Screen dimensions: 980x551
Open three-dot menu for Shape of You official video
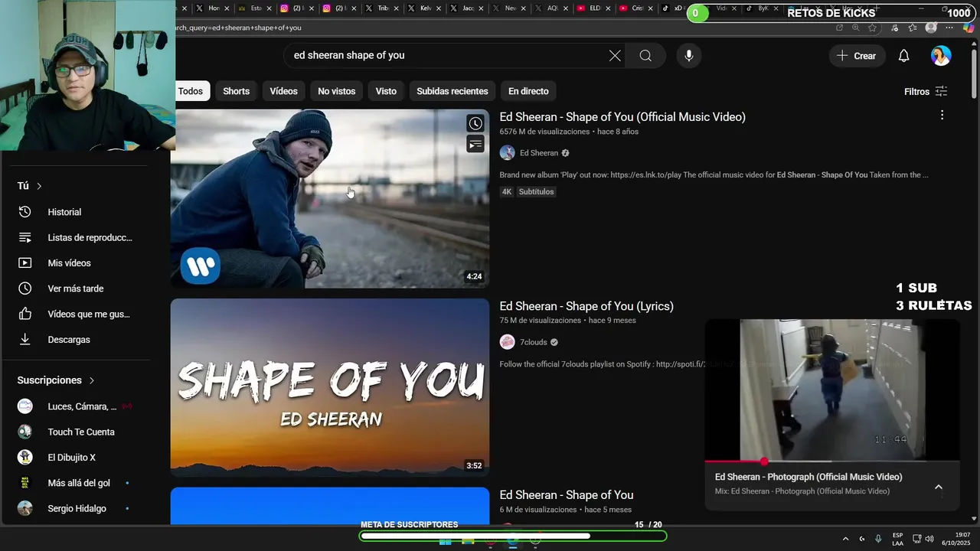942,115
